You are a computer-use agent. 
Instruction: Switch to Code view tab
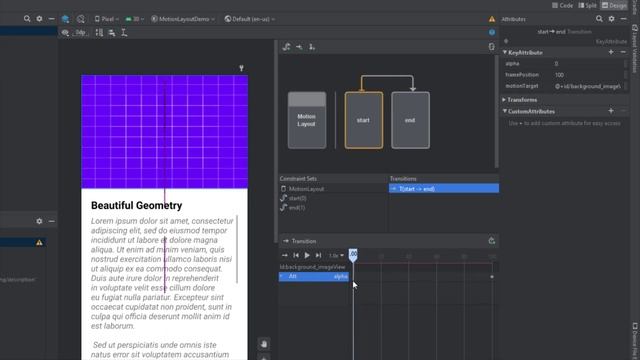click(x=562, y=5)
